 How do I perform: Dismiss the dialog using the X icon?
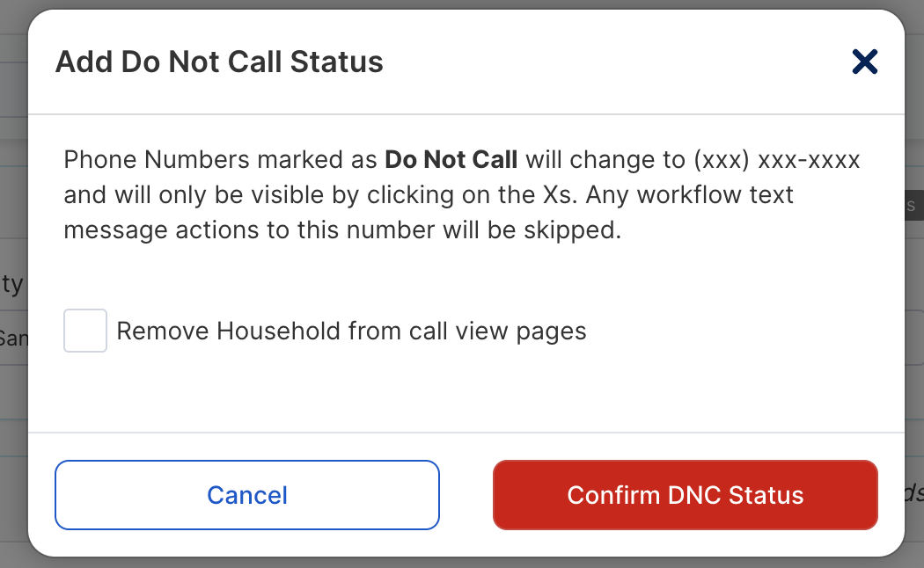pyautogui.click(x=864, y=62)
